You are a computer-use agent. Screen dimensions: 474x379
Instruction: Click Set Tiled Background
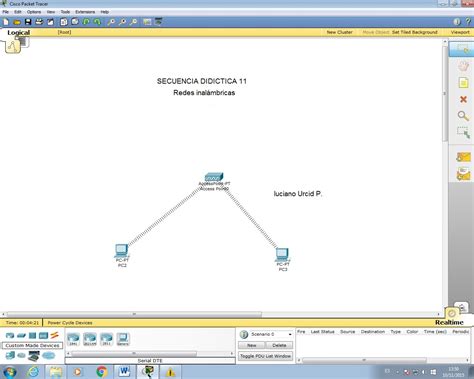415,32
